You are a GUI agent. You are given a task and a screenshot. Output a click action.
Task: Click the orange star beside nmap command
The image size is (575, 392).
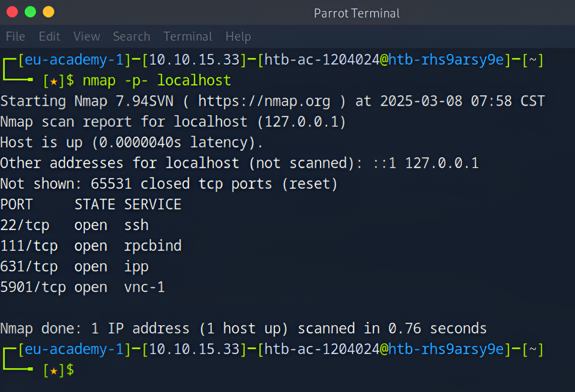[x=54, y=81]
